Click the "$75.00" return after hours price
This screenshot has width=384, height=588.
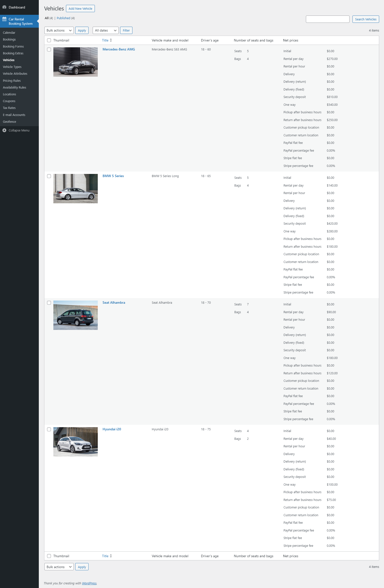click(331, 500)
